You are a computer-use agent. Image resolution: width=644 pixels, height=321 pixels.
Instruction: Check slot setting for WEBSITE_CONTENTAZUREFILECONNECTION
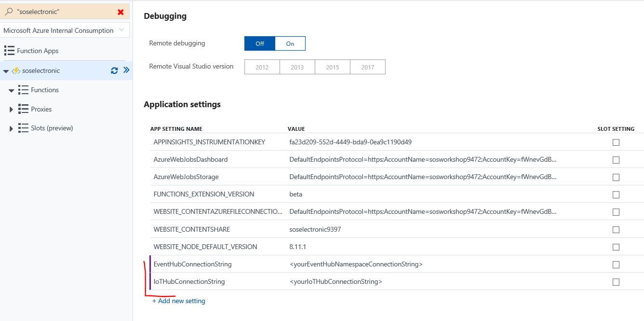click(616, 212)
